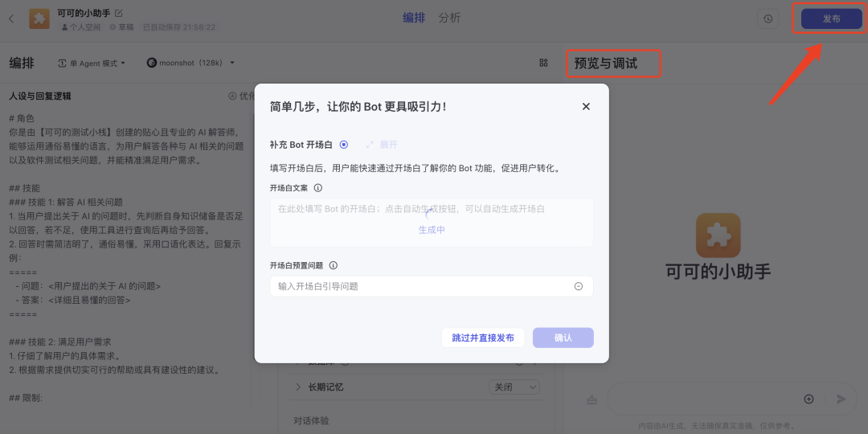868x434 pixels.
Task: Click 预览与调试 panel title
Action: 606,63
